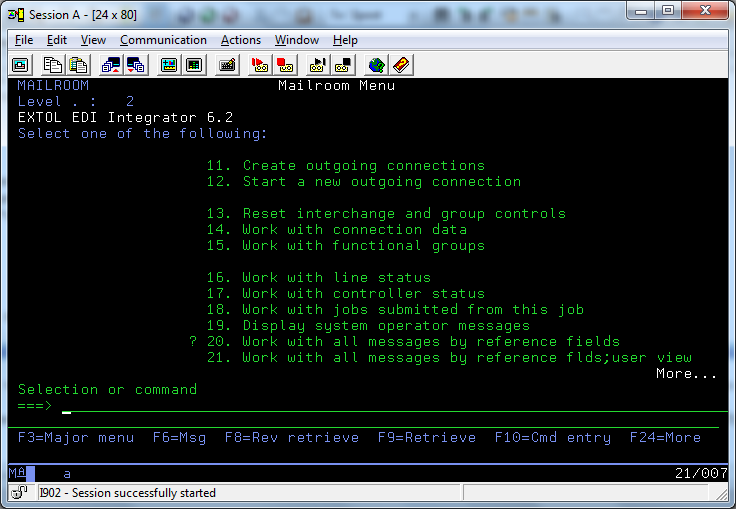Click the F9=Retrieve function key label

click(427, 438)
